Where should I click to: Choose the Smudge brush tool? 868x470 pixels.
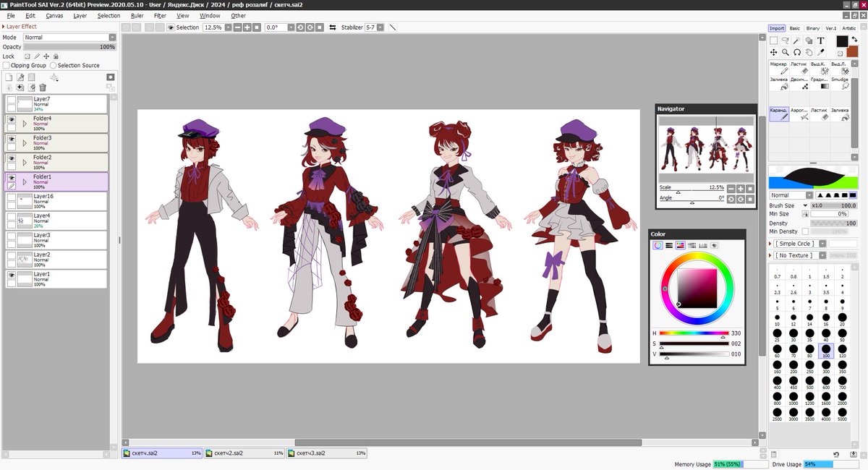pyautogui.click(x=840, y=83)
